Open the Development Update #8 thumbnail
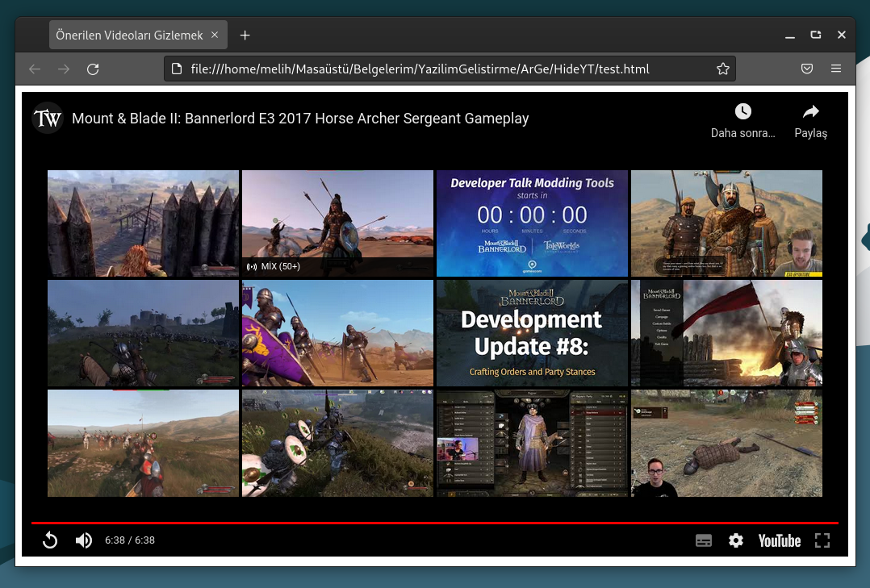 coord(532,333)
